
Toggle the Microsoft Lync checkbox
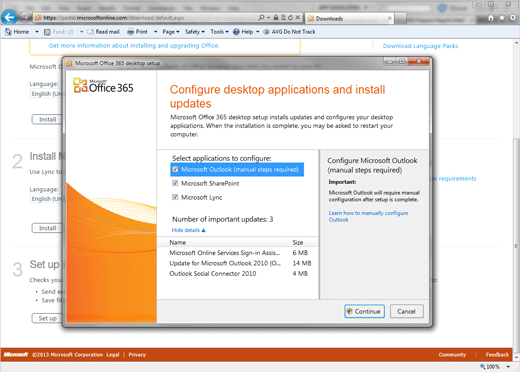tap(175, 197)
